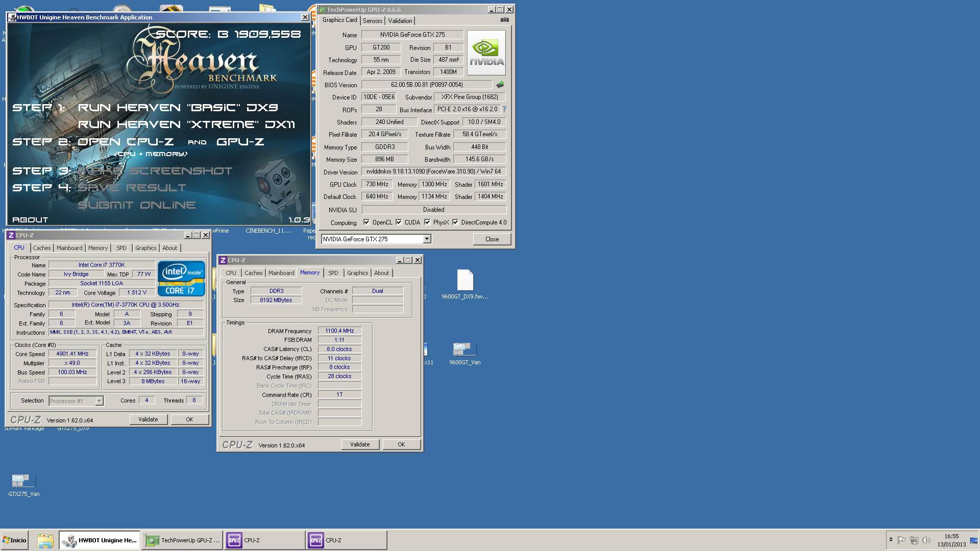Open the 9600GT_DX9.hw file on desktop

tap(465, 284)
